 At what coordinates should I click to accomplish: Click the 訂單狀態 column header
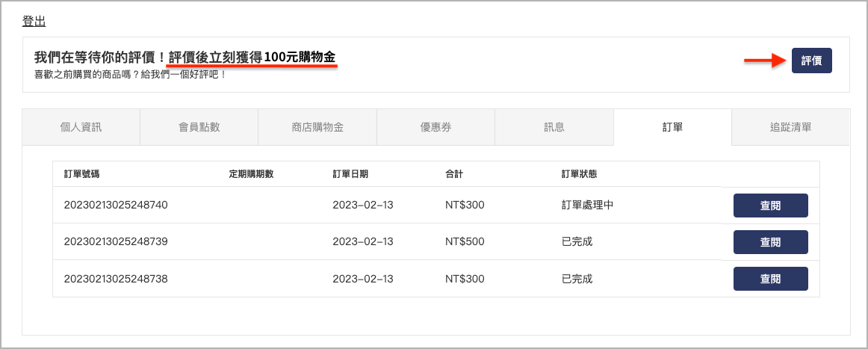click(579, 174)
